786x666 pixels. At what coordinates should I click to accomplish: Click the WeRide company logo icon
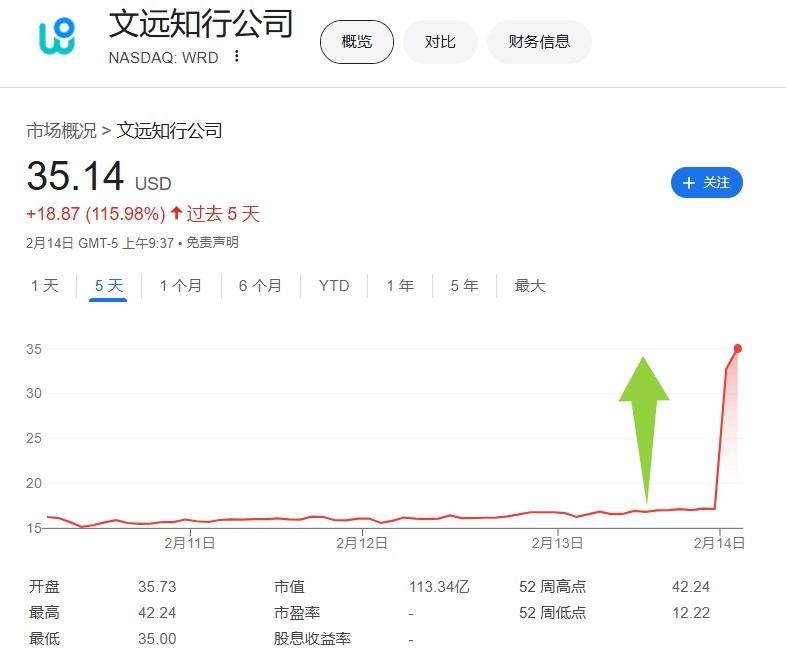coord(57,36)
